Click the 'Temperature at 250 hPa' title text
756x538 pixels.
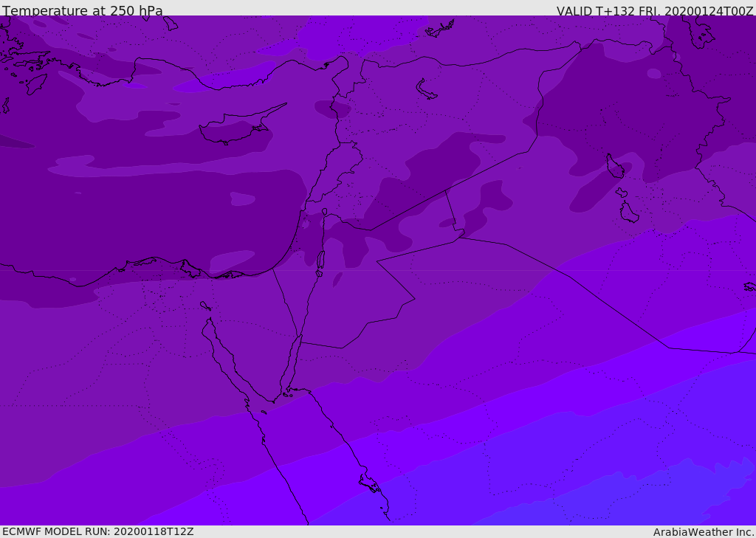(83, 10)
